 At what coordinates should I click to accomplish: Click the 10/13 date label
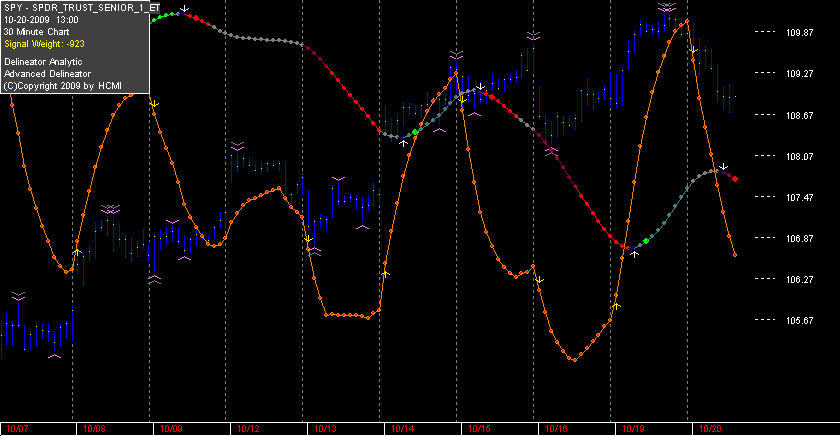coord(325,429)
